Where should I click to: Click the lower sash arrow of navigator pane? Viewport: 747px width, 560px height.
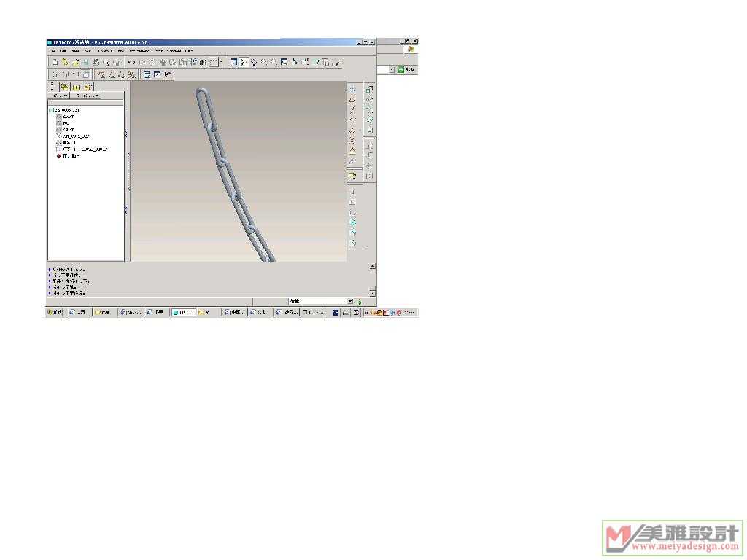[x=126, y=209]
